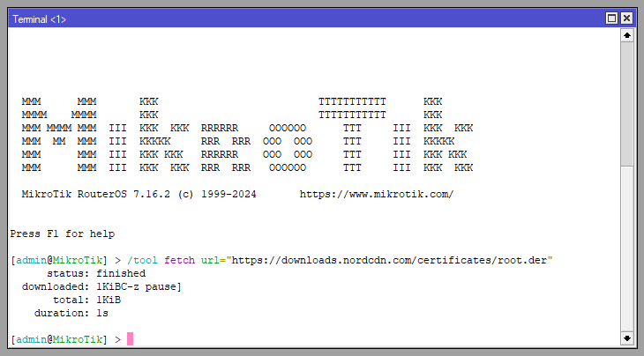Click the '(c) 1999-2024' copyright text
Screen dimensions: 644x356
click(217, 194)
